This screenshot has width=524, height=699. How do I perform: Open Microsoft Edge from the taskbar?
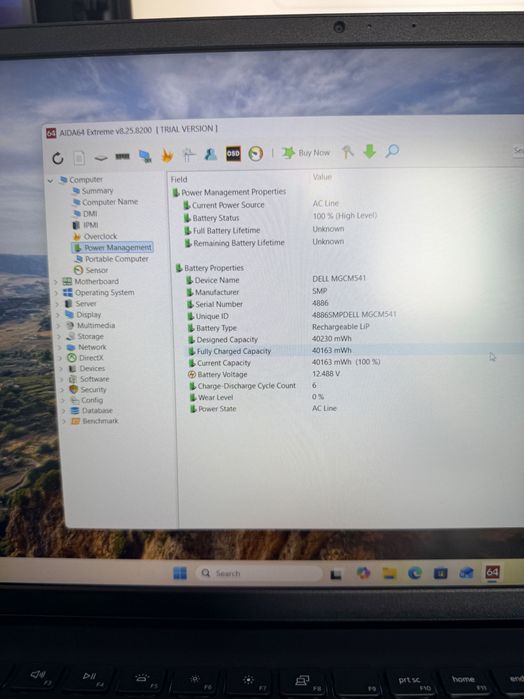(x=415, y=572)
